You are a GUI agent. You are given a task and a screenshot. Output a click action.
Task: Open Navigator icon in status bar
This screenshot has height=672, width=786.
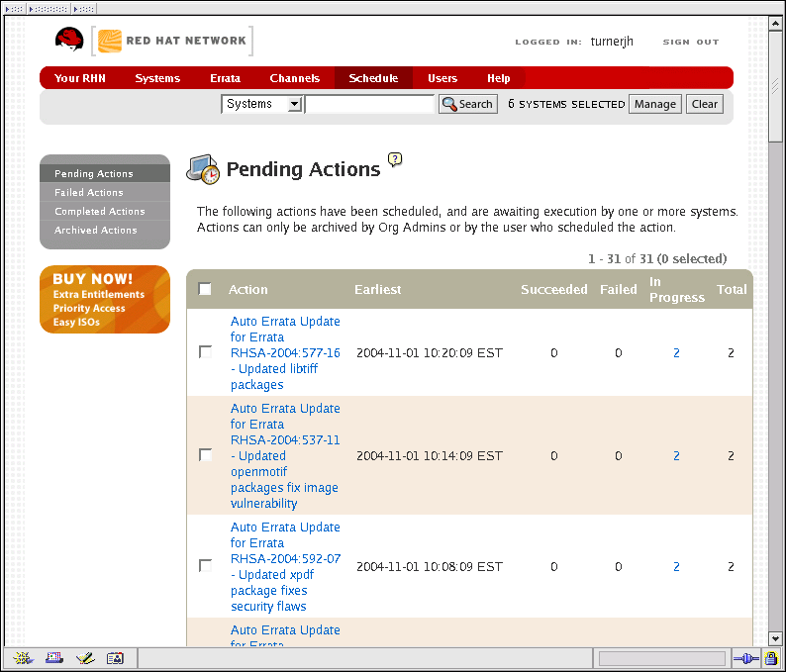pyautogui.click(x=23, y=658)
